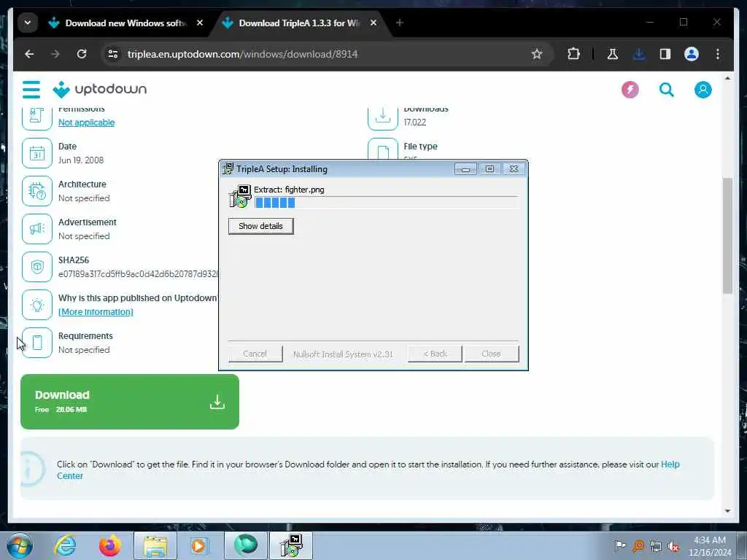The width and height of the screenshot is (747, 560).
Task: Click the Jun 19, 2008 date text
Action: [81, 160]
